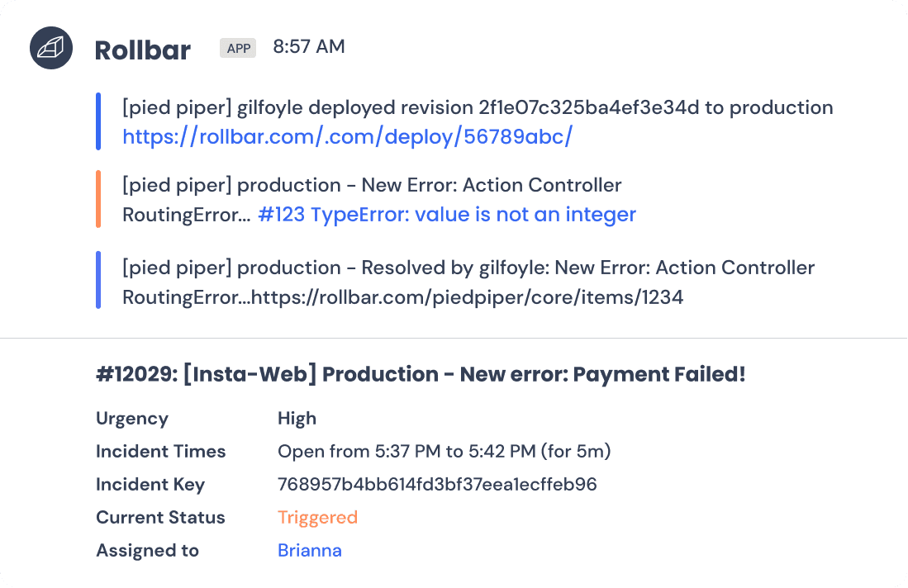Image resolution: width=908 pixels, height=588 pixels.
Task: Open the Rollbar sender name
Action: tap(142, 50)
